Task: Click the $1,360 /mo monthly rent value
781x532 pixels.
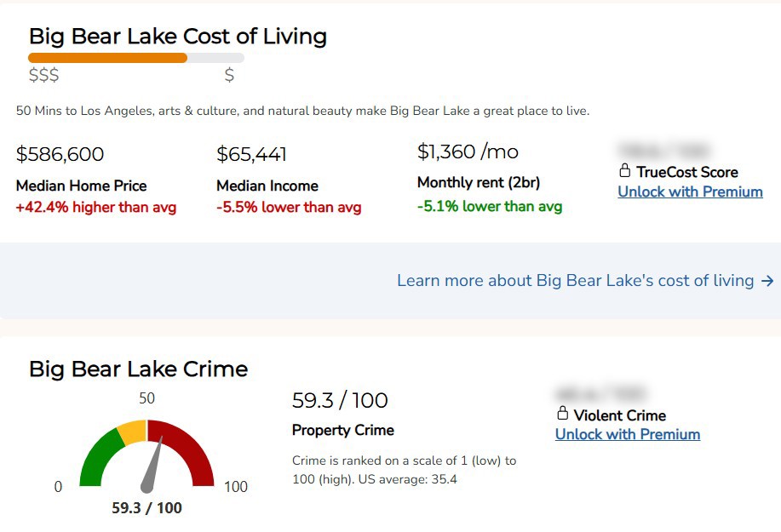Action: click(x=468, y=152)
